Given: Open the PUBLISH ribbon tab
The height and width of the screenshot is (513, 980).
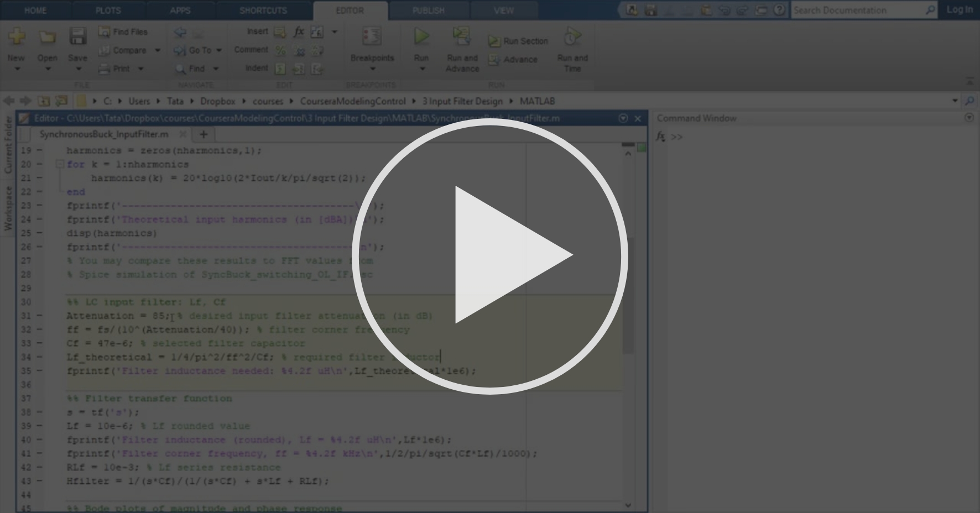Looking at the screenshot, I should 429,10.
